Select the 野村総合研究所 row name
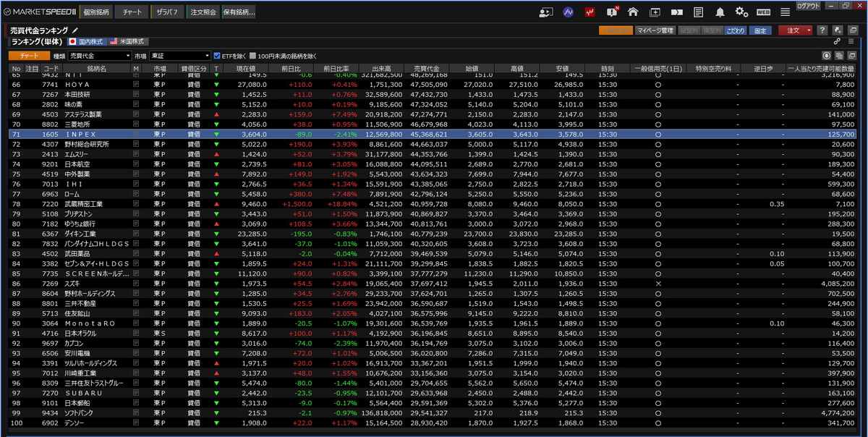This screenshot has height=437, width=868. (86, 144)
